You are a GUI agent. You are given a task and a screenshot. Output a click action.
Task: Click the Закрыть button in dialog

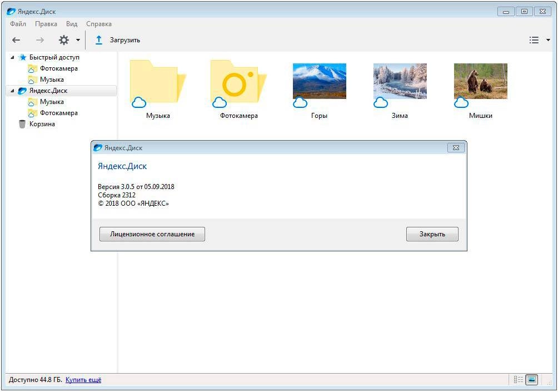click(x=432, y=234)
